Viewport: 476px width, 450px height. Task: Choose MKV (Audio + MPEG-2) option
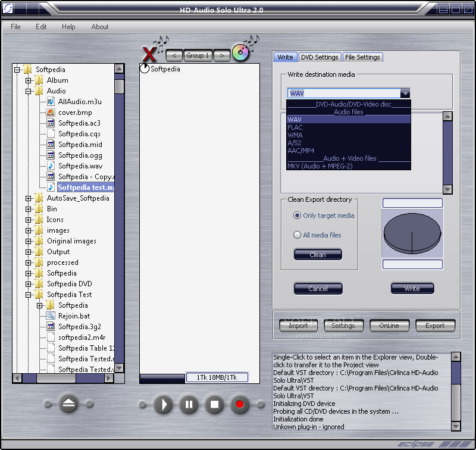pos(348,166)
